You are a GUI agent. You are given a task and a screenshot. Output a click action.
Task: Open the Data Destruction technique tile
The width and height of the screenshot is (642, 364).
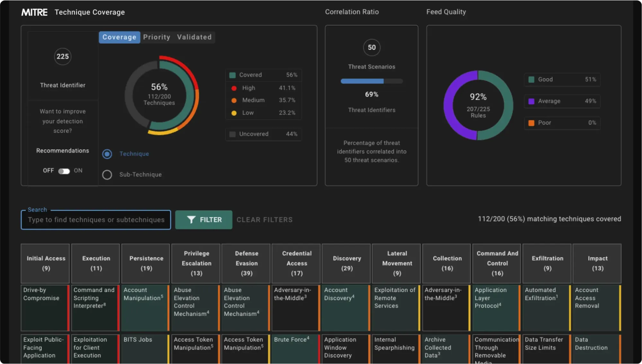[x=597, y=349]
